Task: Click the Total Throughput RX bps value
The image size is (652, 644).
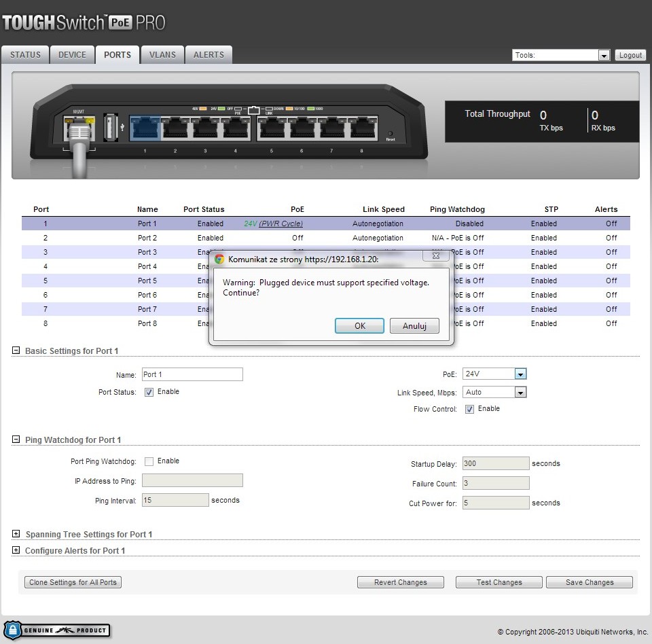Action: coord(595,115)
